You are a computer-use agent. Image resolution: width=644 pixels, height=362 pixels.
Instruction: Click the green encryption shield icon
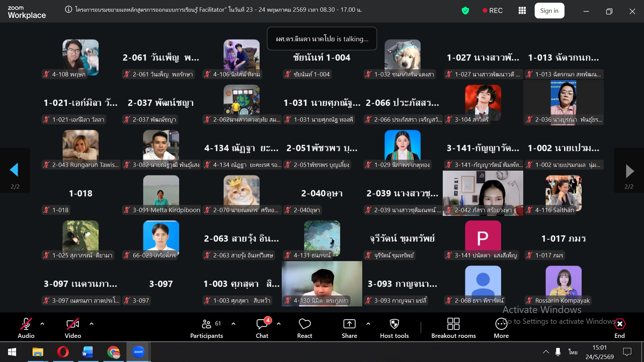465,11
